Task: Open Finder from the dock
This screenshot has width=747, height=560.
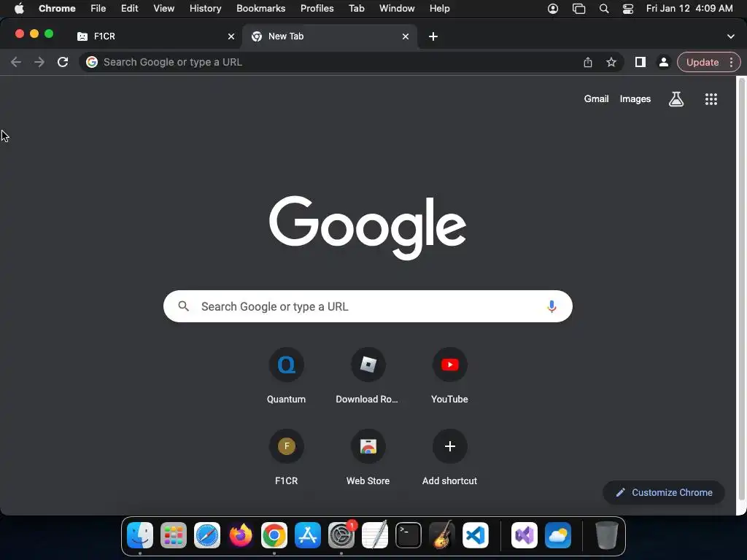Action: point(140,535)
